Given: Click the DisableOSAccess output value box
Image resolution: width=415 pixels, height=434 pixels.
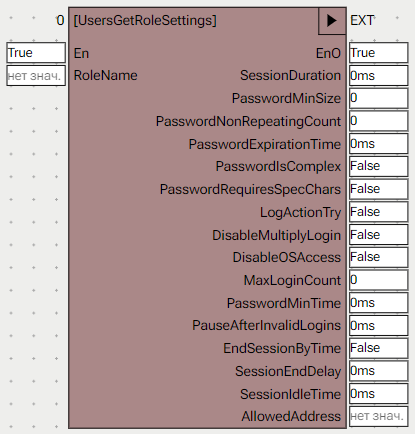Looking at the screenshot, I should click(379, 257).
